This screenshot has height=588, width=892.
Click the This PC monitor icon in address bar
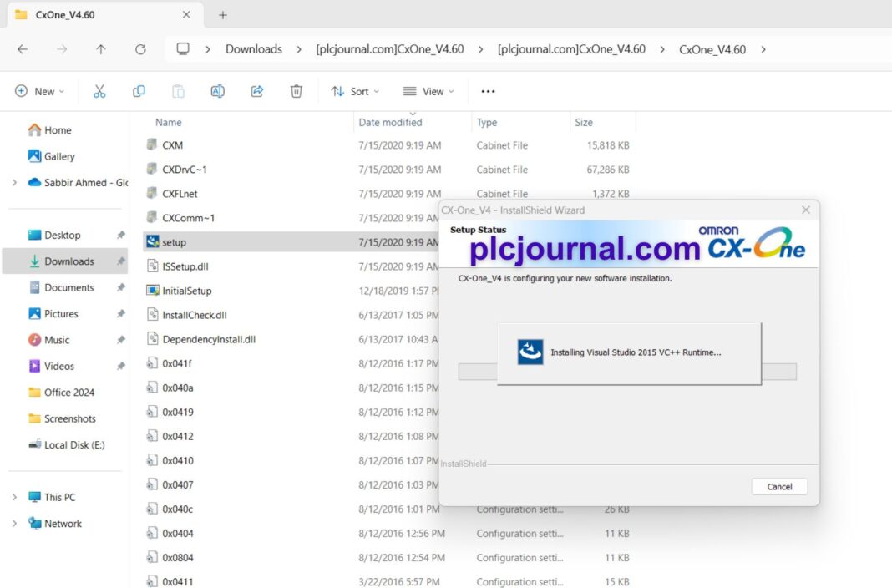183,49
